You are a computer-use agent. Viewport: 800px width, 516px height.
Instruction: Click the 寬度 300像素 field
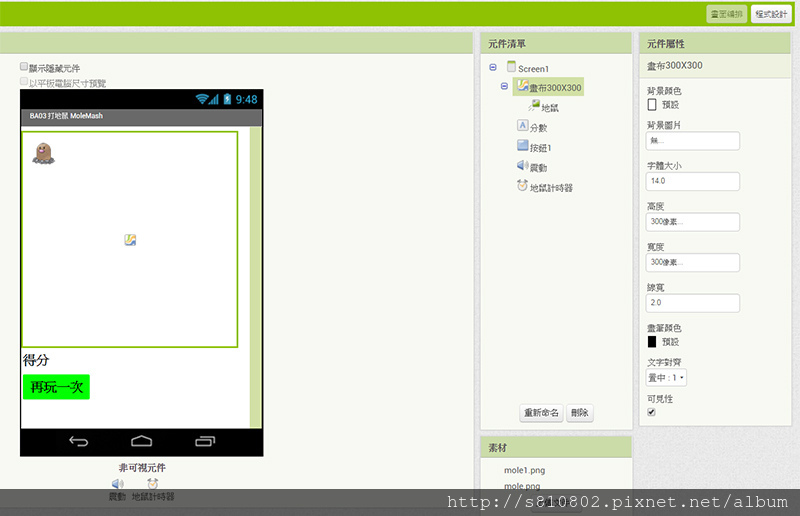[693, 262]
